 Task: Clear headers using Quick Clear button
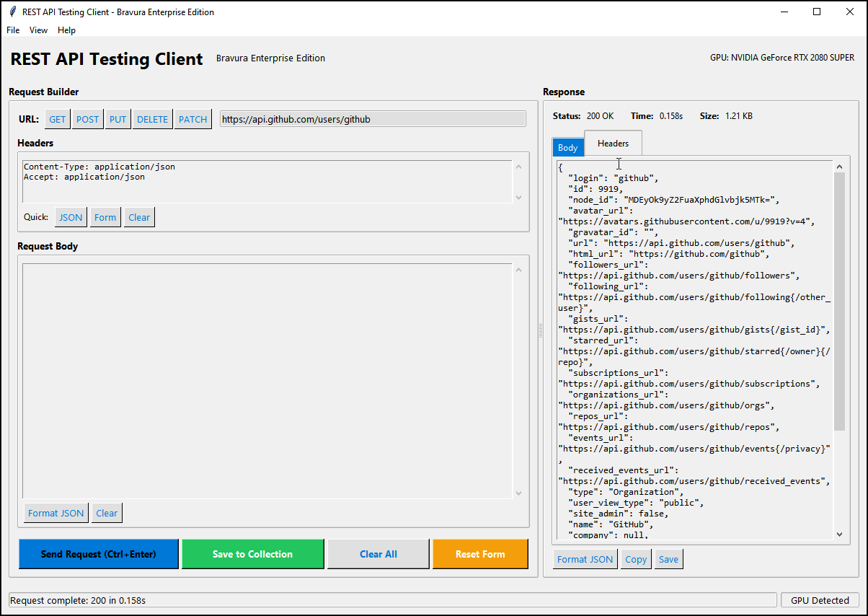(138, 216)
